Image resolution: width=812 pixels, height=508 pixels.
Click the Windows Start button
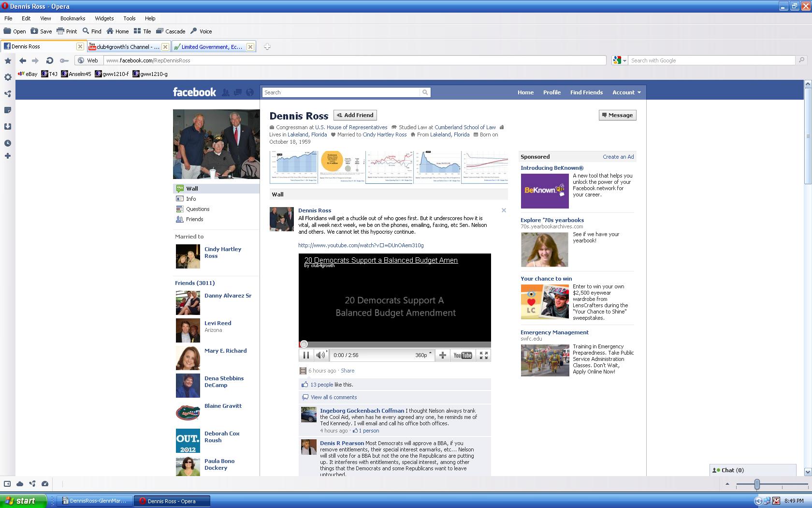click(x=23, y=501)
